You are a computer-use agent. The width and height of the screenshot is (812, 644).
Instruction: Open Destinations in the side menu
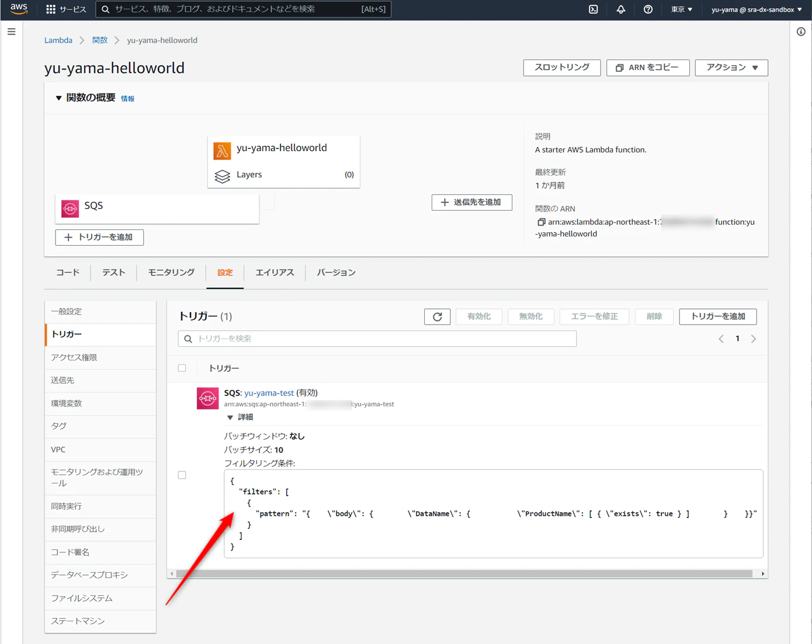[x=100, y=380]
